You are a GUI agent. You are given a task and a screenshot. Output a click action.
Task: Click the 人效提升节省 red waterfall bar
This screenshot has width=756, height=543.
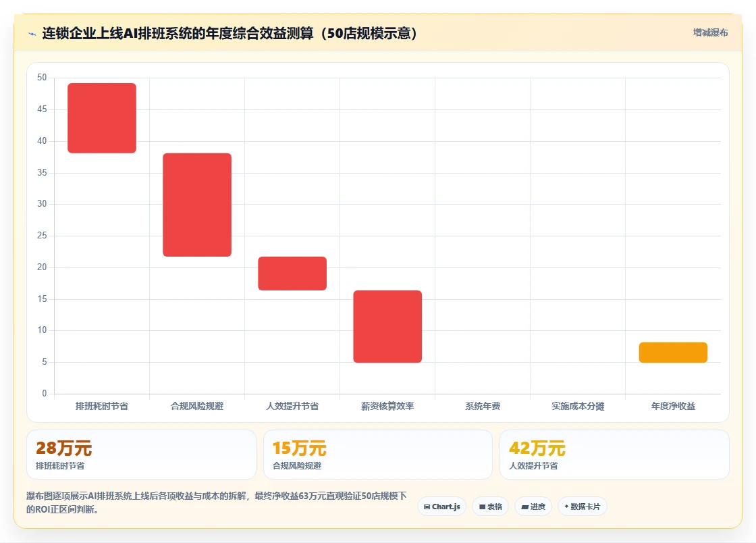(292, 274)
